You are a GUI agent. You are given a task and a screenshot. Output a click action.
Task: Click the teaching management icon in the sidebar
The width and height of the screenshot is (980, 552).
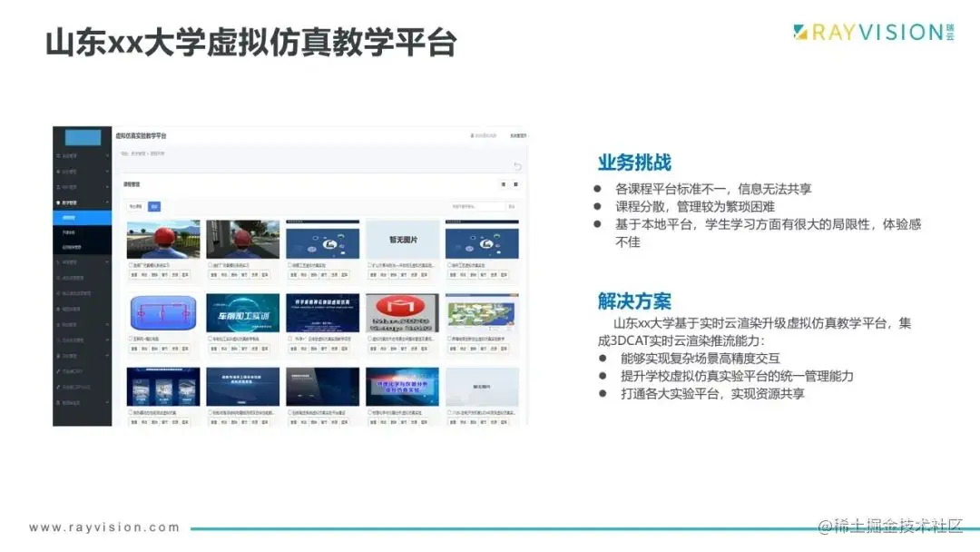(60, 202)
